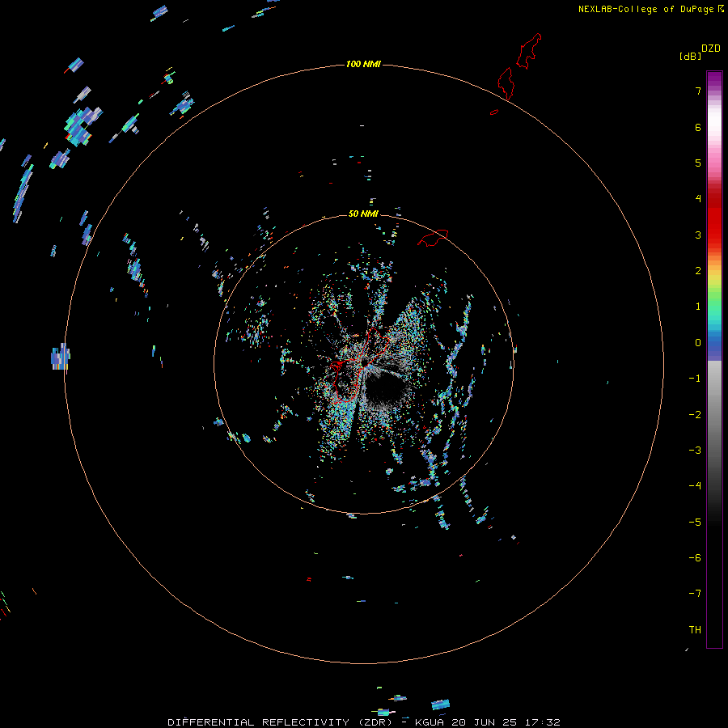Click the '-1' value on the color scale
Viewport: 728px width, 728px height.
tap(695, 379)
